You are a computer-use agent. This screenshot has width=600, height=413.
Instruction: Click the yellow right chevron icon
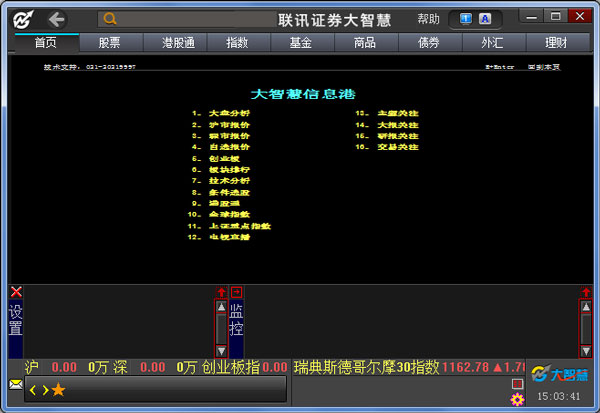coord(45,390)
